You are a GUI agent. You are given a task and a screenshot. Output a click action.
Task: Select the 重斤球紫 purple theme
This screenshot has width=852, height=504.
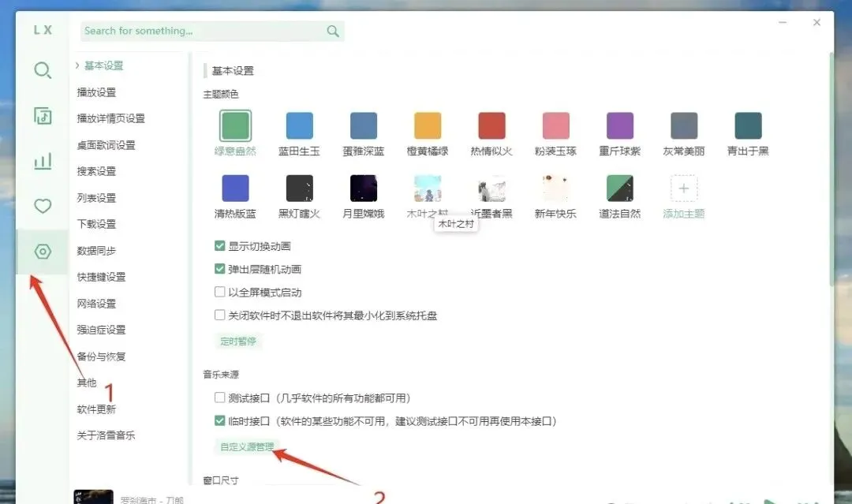coord(620,125)
